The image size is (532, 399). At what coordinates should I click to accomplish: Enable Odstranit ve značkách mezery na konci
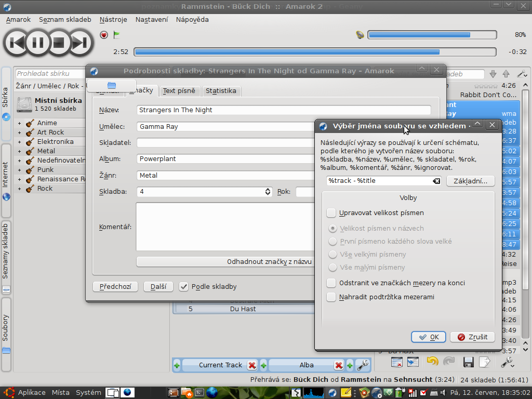(331, 283)
